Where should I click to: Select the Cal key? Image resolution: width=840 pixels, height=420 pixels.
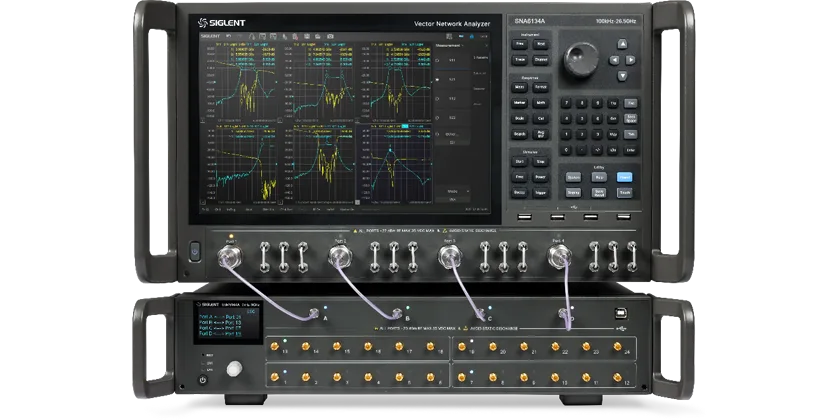tap(541, 118)
